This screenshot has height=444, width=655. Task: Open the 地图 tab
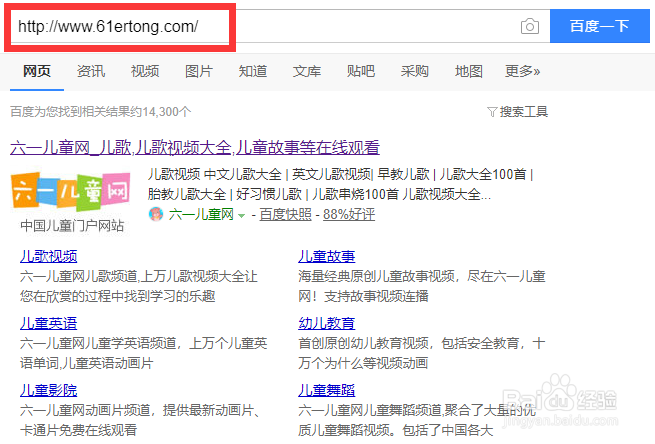point(469,71)
